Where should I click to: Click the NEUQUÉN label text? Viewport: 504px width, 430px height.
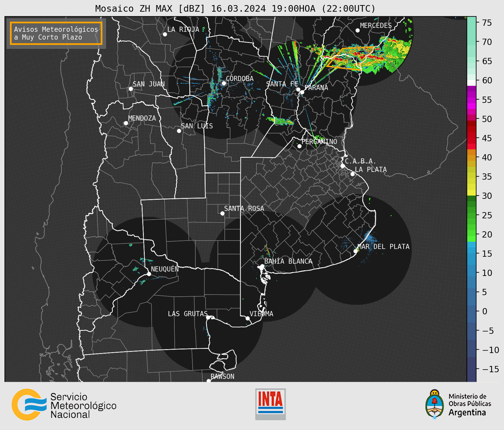point(165,269)
